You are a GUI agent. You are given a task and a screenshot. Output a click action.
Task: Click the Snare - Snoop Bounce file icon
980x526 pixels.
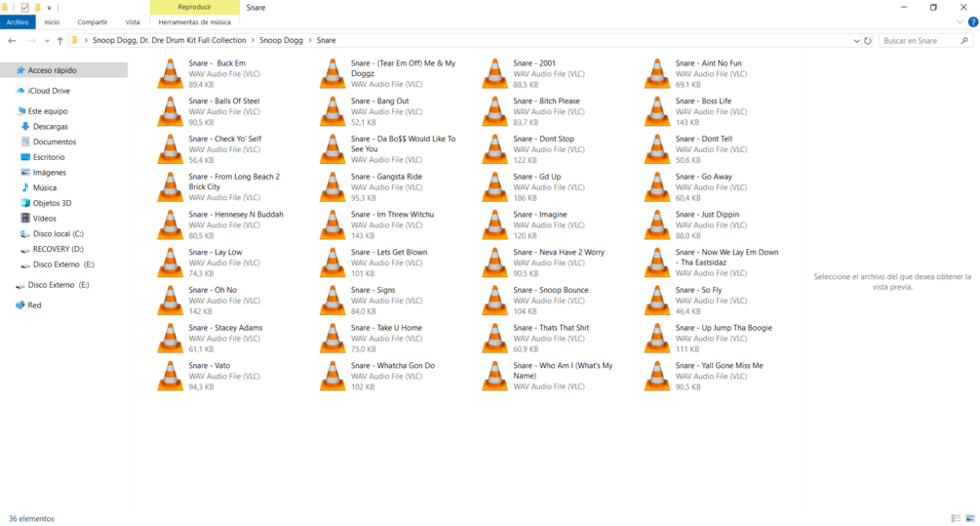(x=495, y=301)
